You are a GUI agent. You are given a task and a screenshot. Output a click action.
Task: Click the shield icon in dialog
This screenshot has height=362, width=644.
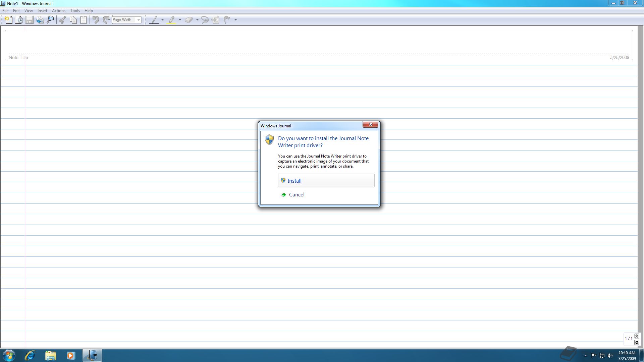pos(269,139)
